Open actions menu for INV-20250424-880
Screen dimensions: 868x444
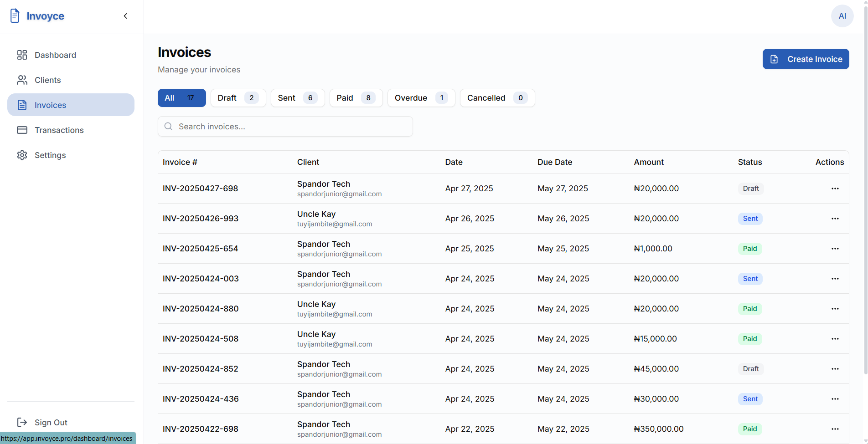pyautogui.click(x=835, y=309)
